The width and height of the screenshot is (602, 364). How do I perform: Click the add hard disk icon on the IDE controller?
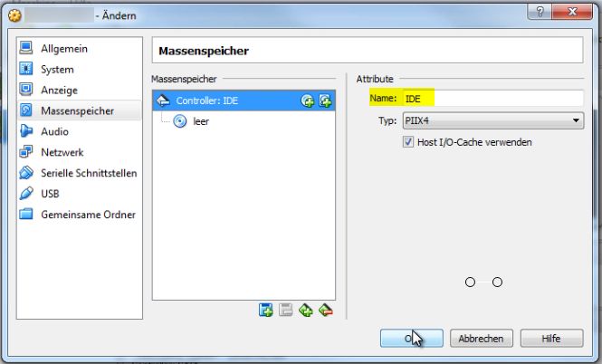click(x=325, y=101)
